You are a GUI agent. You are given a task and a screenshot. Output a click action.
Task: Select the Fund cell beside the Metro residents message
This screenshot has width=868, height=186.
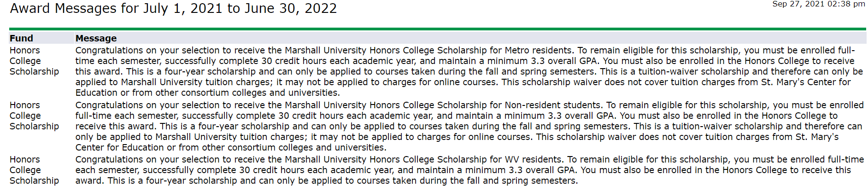coord(35,61)
